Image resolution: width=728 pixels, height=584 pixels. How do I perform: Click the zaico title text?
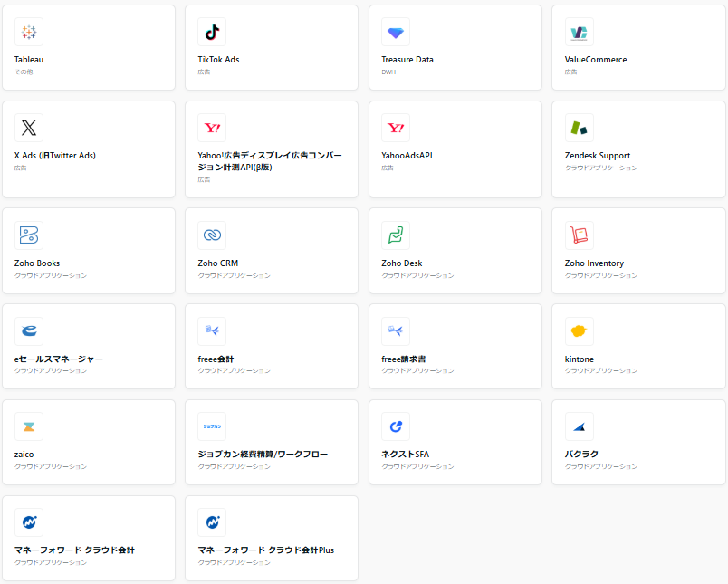tap(24, 455)
